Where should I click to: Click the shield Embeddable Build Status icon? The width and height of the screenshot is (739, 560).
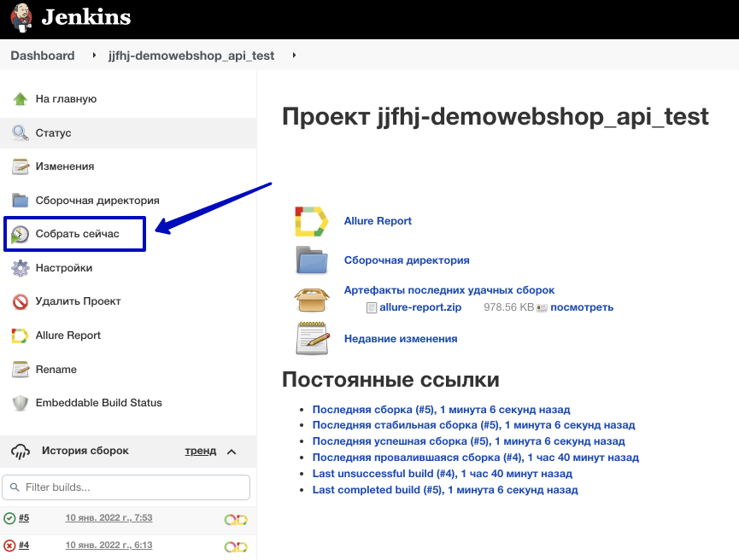(21, 403)
